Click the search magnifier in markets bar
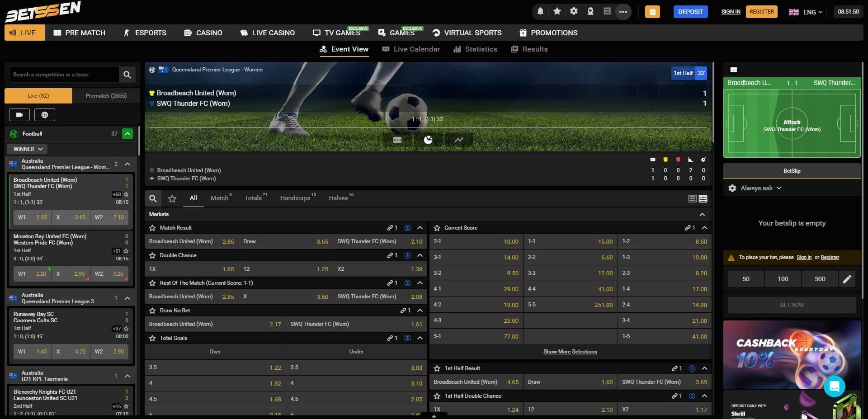This screenshot has width=868, height=419. point(153,198)
